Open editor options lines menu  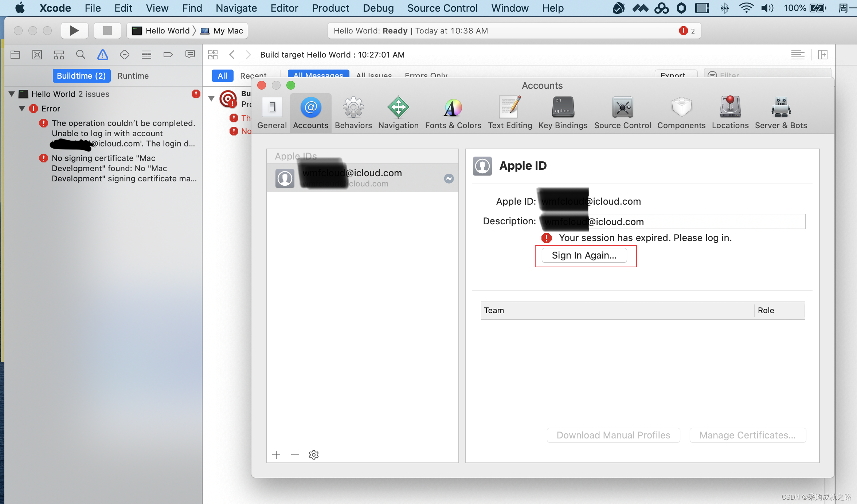(x=798, y=55)
